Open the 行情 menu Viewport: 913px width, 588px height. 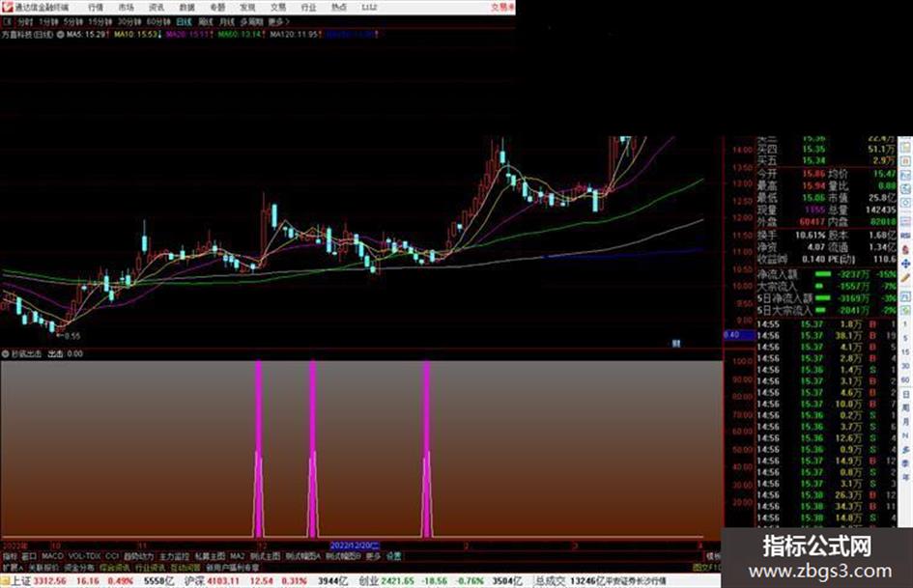(96, 7)
